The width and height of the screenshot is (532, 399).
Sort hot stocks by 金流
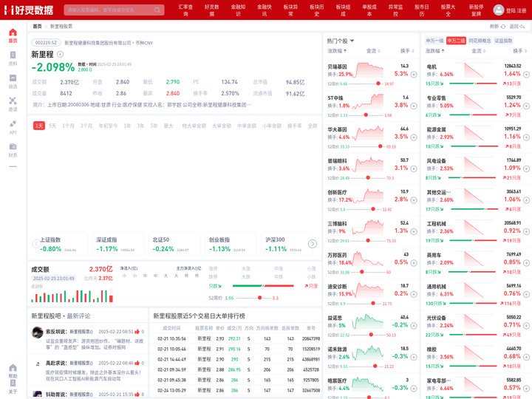tap(373, 51)
